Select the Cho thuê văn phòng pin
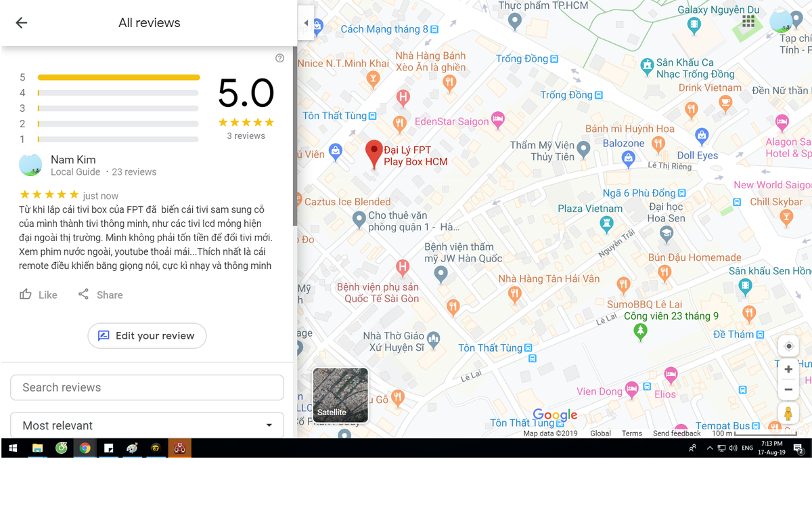The height and width of the screenshot is (508, 812). coord(359,219)
